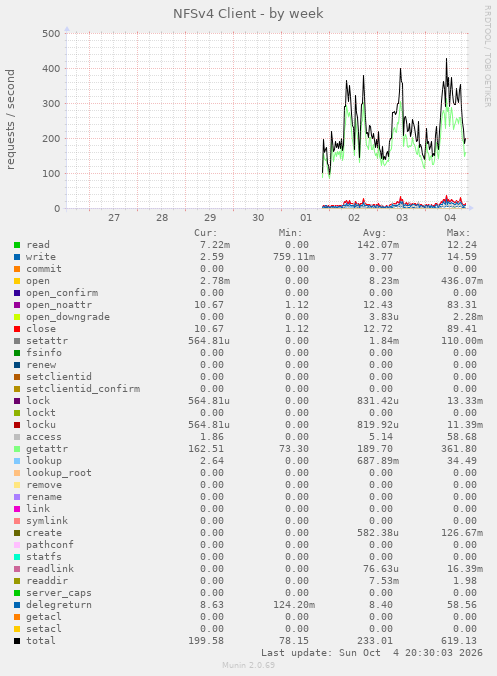Screen dimensions: 497x676
Task: Click the open_noattr legend label
Action: pyautogui.click(x=59, y=305)
